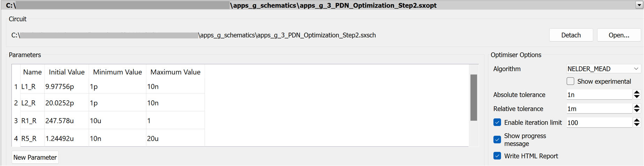Screen dimensions: 644x166
Task: Select the R1_R maximum value cell
Action: 175,121
